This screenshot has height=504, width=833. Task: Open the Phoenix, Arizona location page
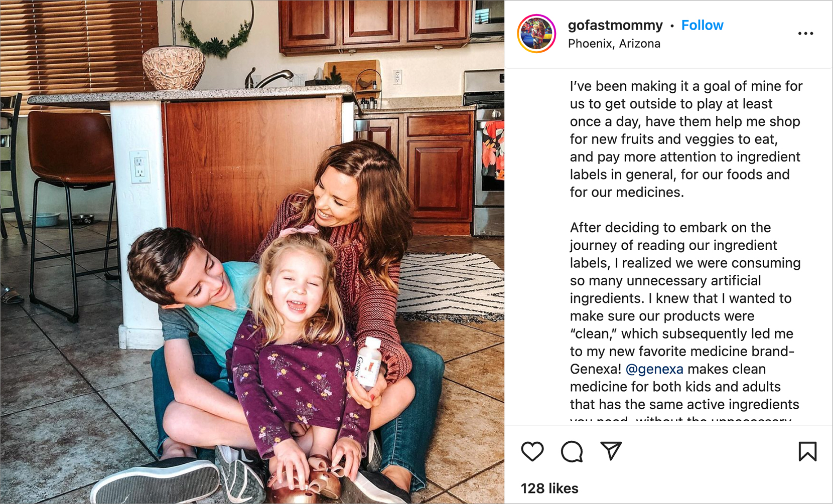[614, 44]
